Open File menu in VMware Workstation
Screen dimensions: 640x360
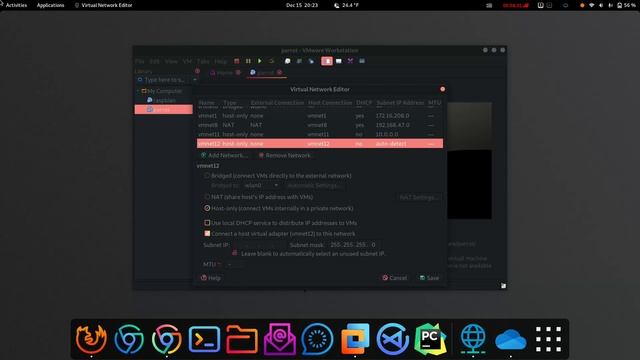point(140,61)
